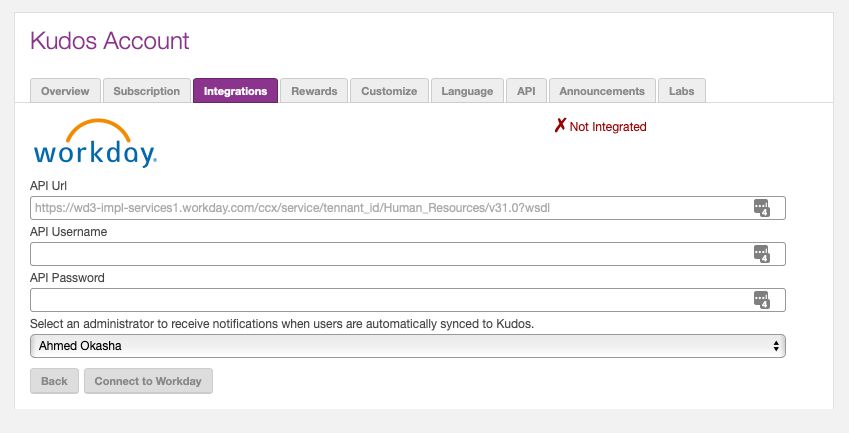Image resolution: width=849 pixels, height=433 pixels.
Task: Switch to the Language tab
Action: point(467,91)
